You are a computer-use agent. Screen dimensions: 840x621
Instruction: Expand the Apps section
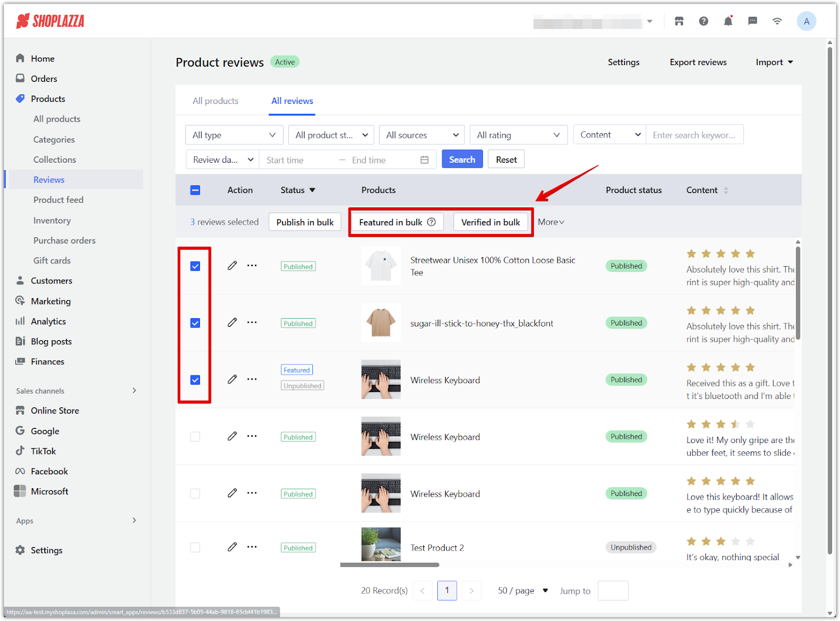point(134,520)
